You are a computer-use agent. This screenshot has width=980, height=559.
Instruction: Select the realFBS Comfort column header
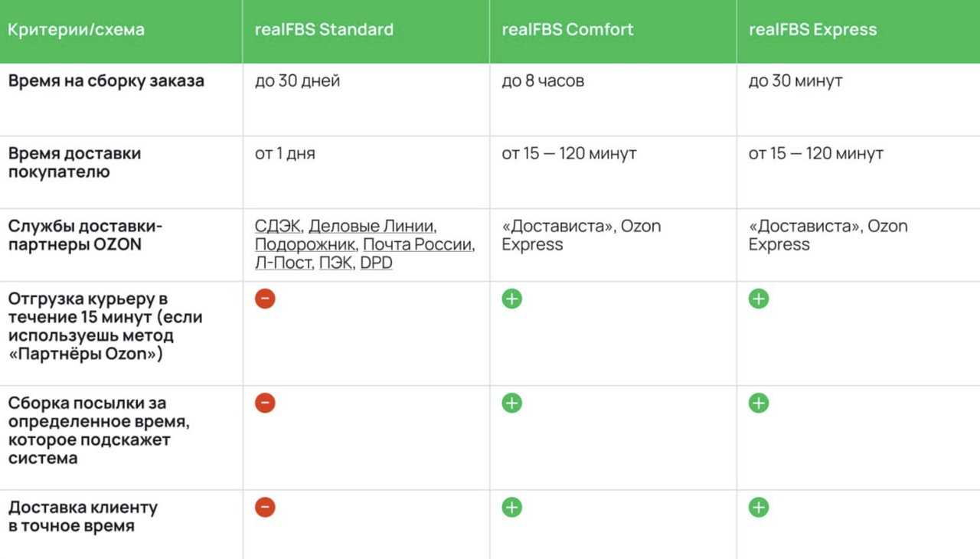point(613,31)
